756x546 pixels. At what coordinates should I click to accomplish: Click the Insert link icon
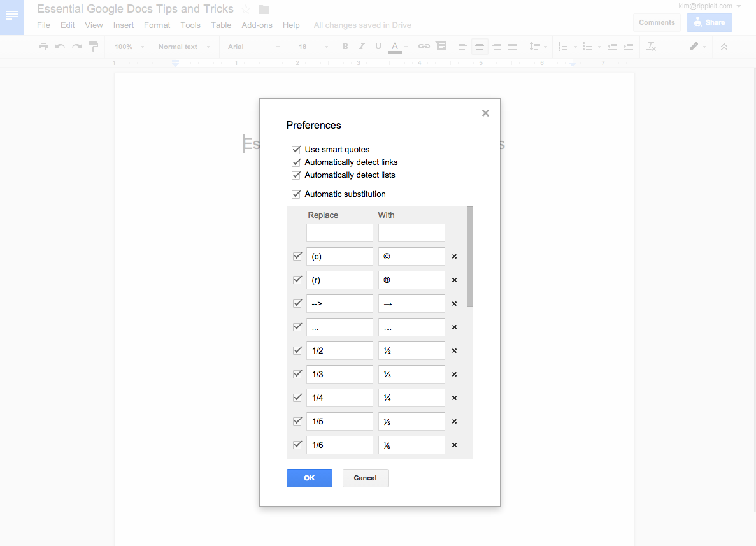coord(424,47)
